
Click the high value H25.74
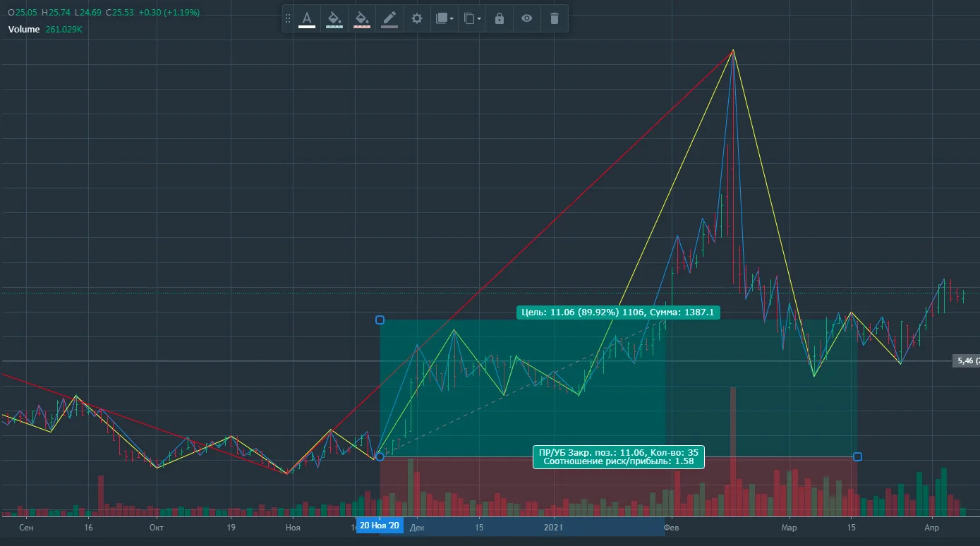point(57,13)
